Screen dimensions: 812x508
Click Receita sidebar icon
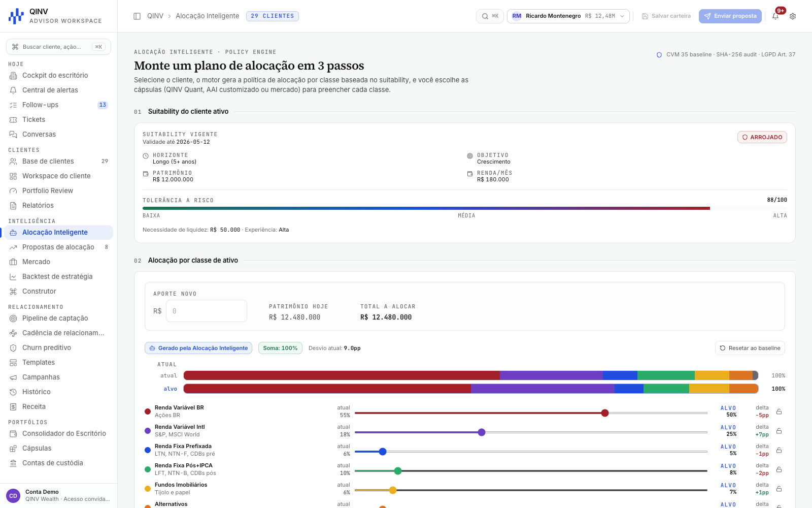coord(13,406)
